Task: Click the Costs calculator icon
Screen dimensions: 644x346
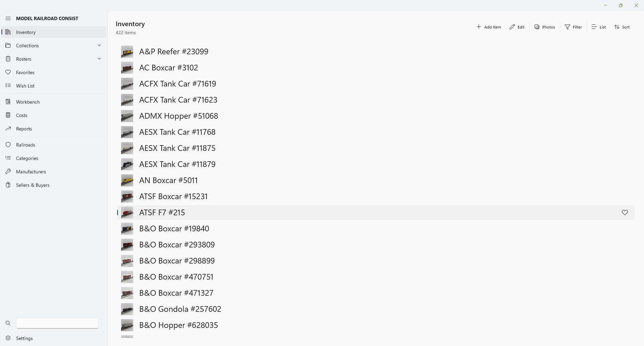Action: (x=8, y=115)
